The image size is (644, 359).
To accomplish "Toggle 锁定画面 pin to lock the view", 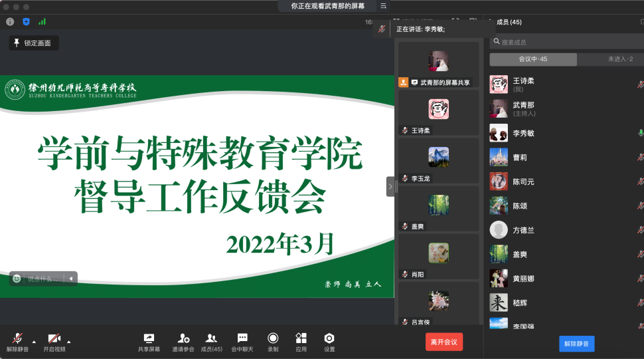I will click(34, 43).
